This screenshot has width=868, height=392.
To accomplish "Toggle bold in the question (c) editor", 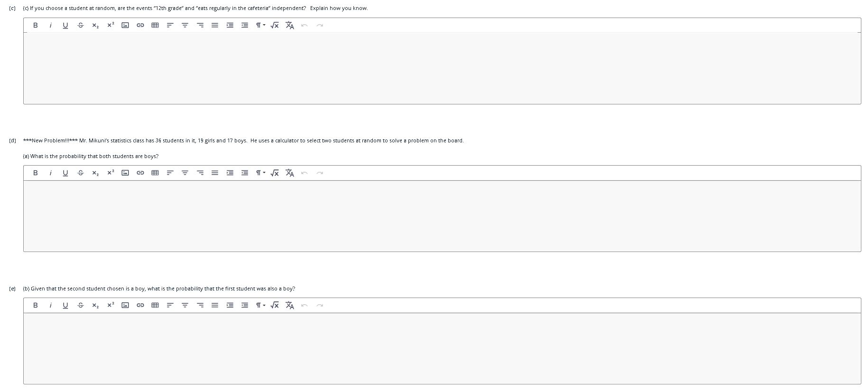I will click(x=35, y=25).
